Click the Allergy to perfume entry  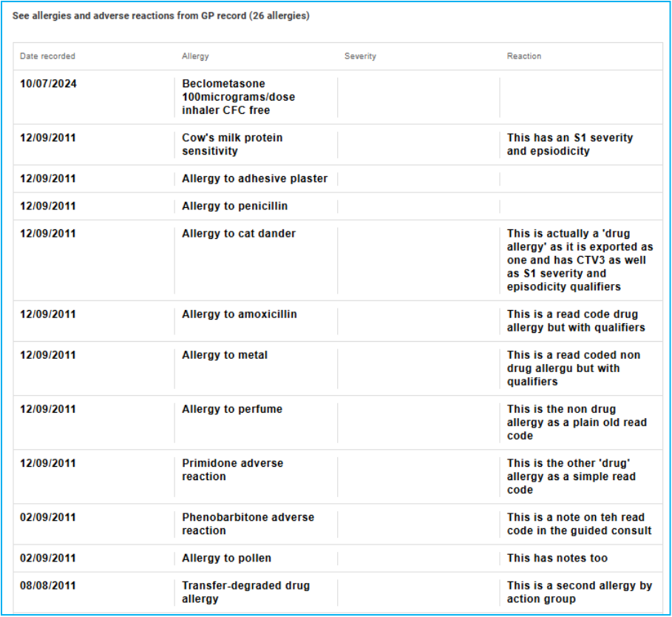tap(232, 409)
